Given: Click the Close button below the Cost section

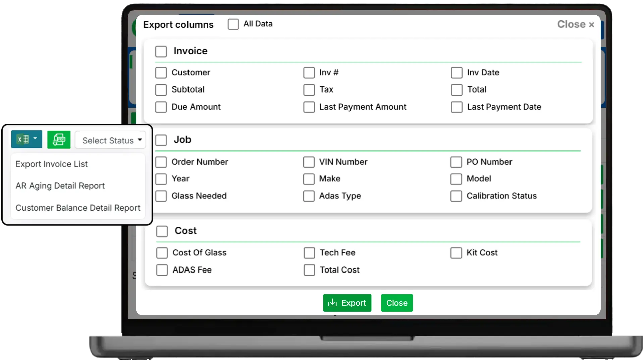Looking at the screenshot, I should point(396,303).
